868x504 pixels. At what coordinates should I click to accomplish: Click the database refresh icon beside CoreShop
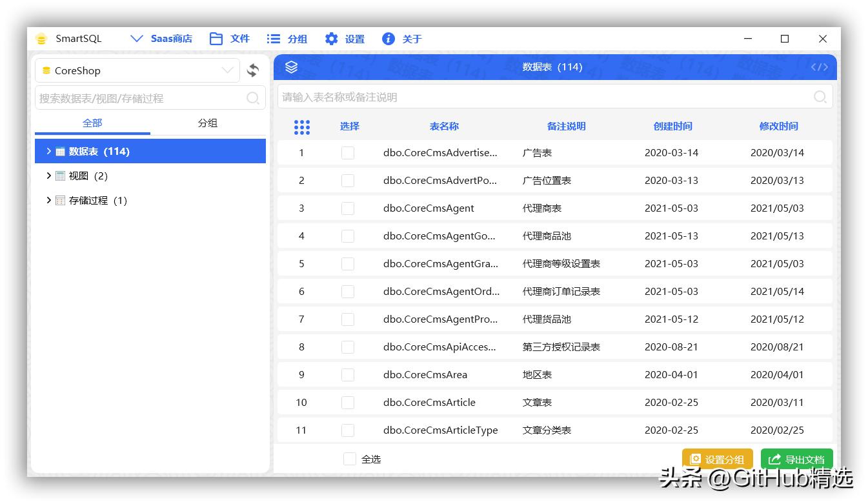tap(253, 70)
